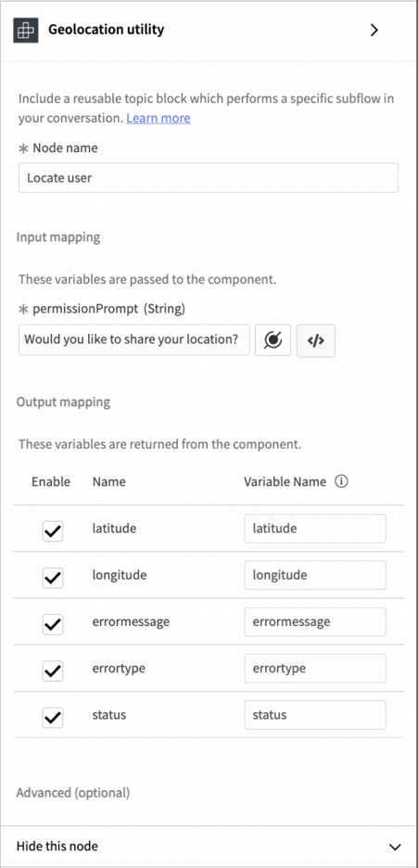Edit the permissionPrompt text field

coord(134,339)
